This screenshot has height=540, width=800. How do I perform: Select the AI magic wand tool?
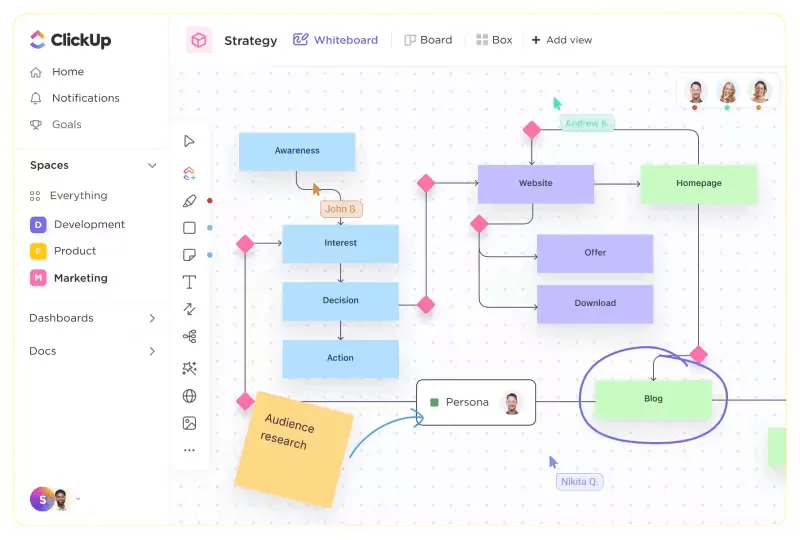coord(189,368)
